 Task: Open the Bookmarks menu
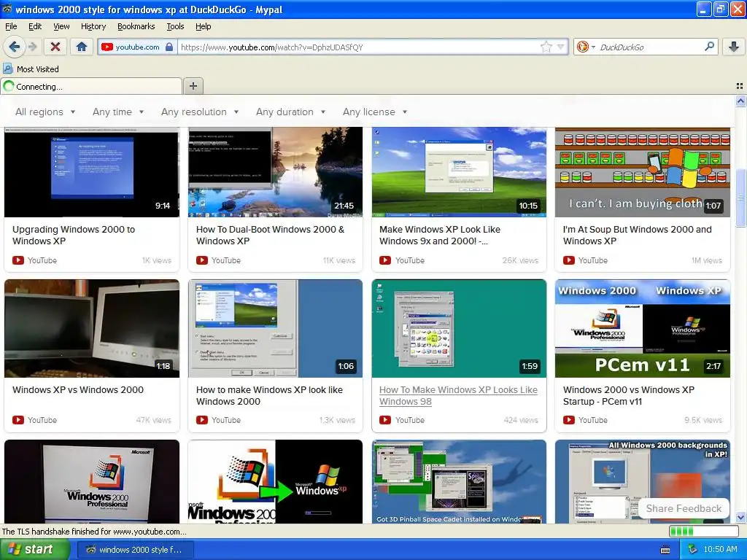(x=136, y=26)
